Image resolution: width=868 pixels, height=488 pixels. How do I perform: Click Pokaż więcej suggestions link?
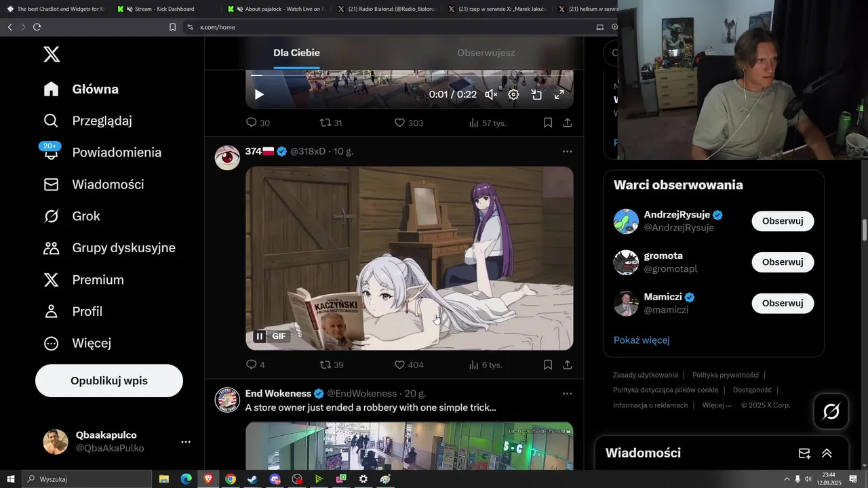pos(642,340)
